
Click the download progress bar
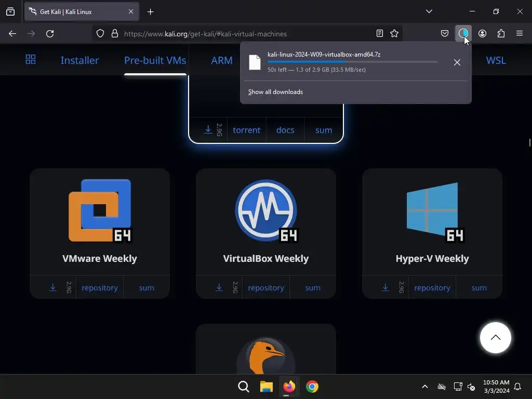click(x=352, y=62)
